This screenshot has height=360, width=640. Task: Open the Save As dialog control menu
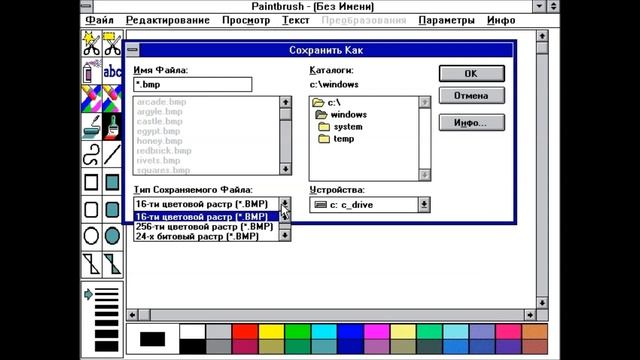click(x=132, y=50)
